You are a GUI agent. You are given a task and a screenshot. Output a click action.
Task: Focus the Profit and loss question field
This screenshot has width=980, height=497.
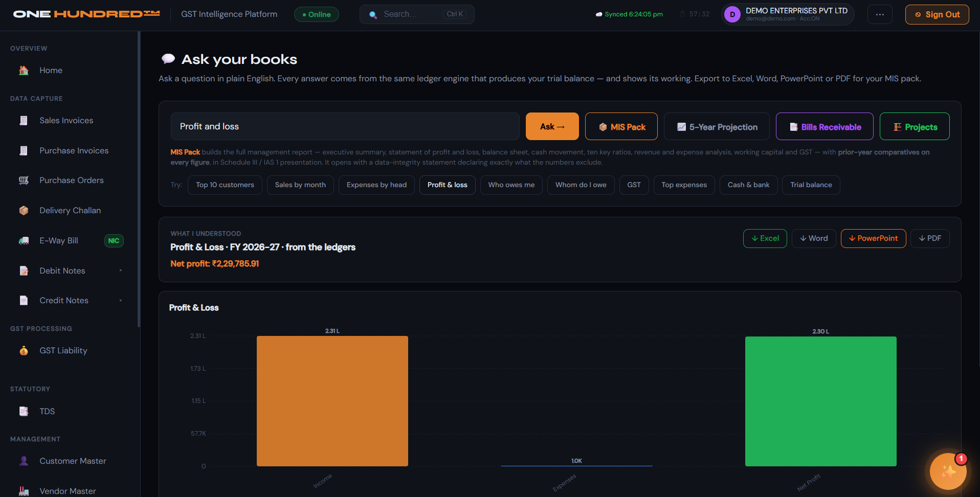tap(345, 126)
